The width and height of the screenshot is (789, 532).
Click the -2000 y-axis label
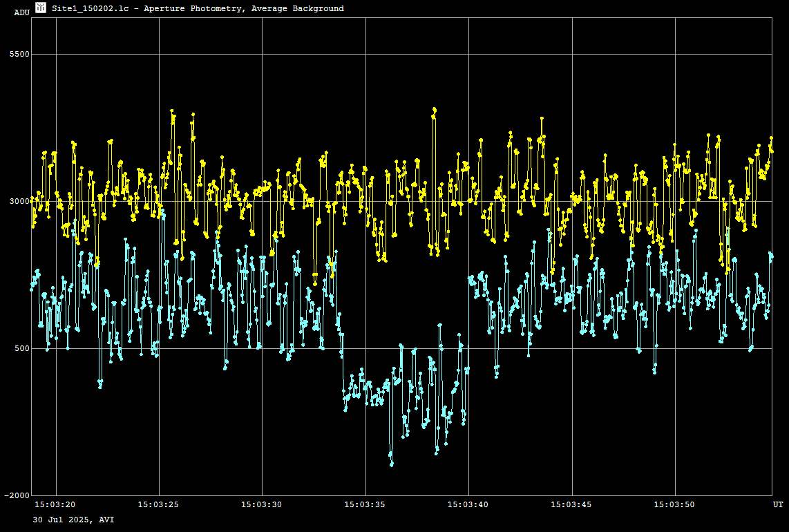click(17, 495)
